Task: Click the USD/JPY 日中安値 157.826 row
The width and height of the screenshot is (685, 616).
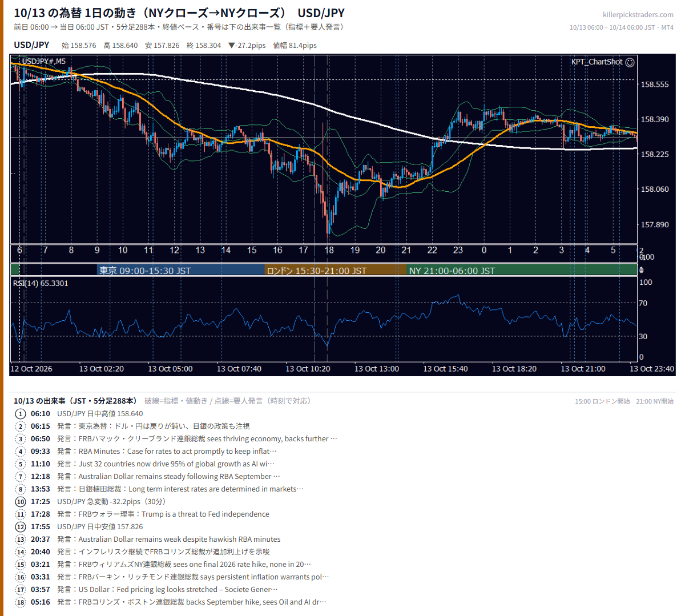Action: point(100,527)
